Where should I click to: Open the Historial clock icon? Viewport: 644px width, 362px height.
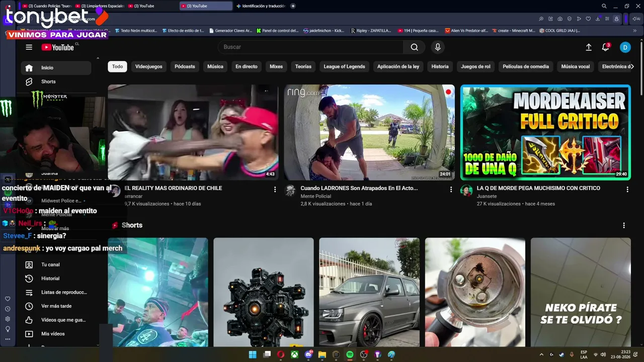[29, 279]
